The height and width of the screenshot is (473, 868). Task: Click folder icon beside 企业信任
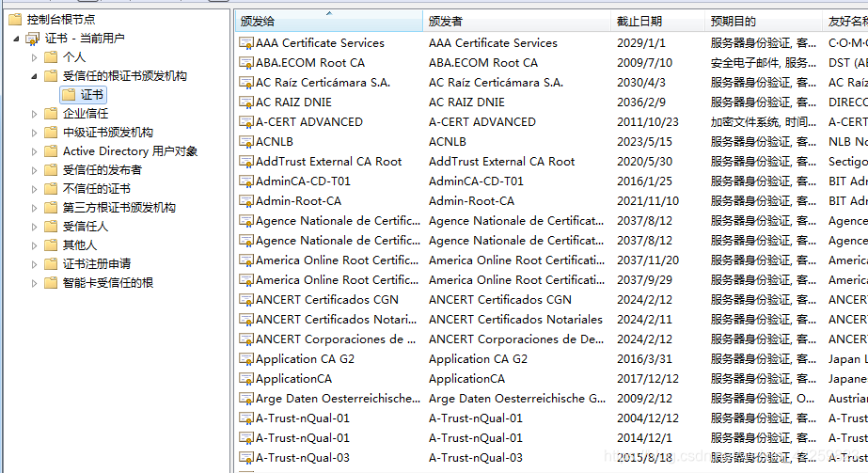[51, 114]
